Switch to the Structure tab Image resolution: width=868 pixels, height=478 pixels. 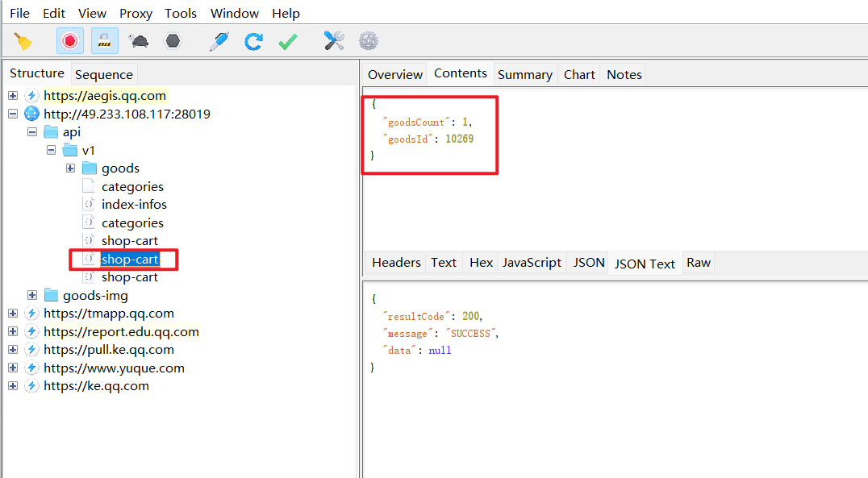(x=37, y=73)
